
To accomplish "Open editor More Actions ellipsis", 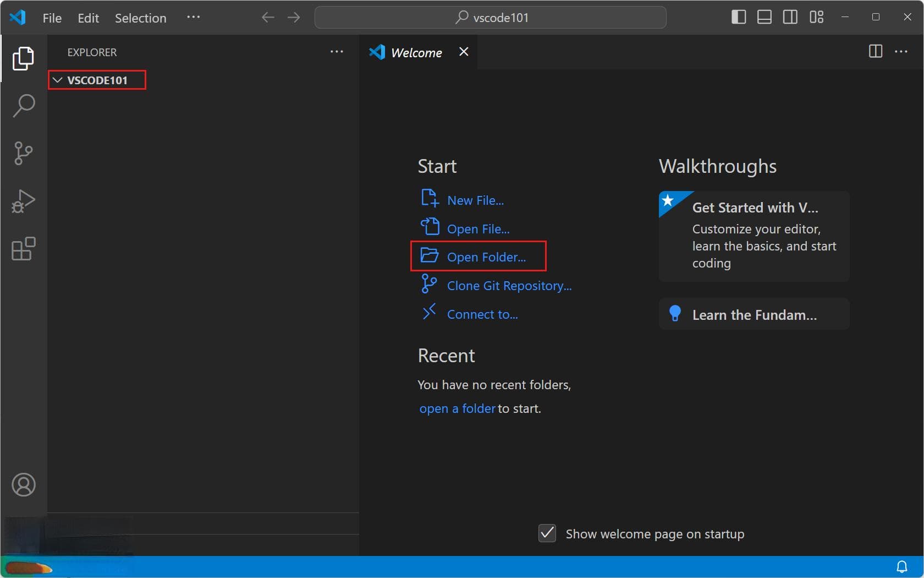I will [901, 52].
